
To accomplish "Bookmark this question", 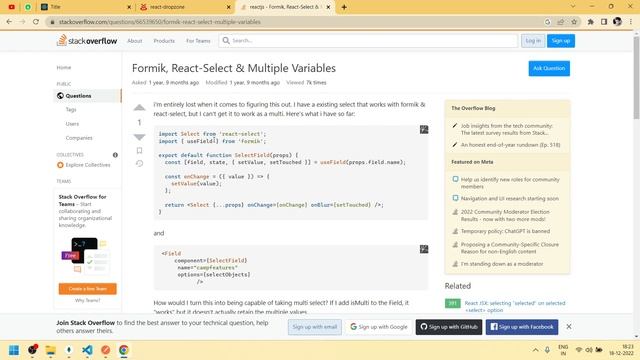I will click(x=139, y=151).
